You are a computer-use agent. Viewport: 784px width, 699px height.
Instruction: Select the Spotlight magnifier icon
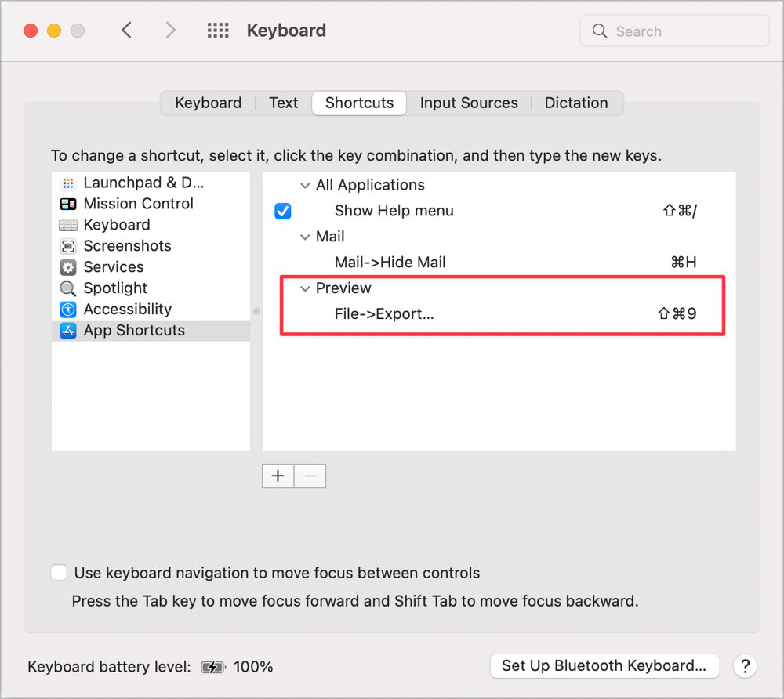click(68, 288)
